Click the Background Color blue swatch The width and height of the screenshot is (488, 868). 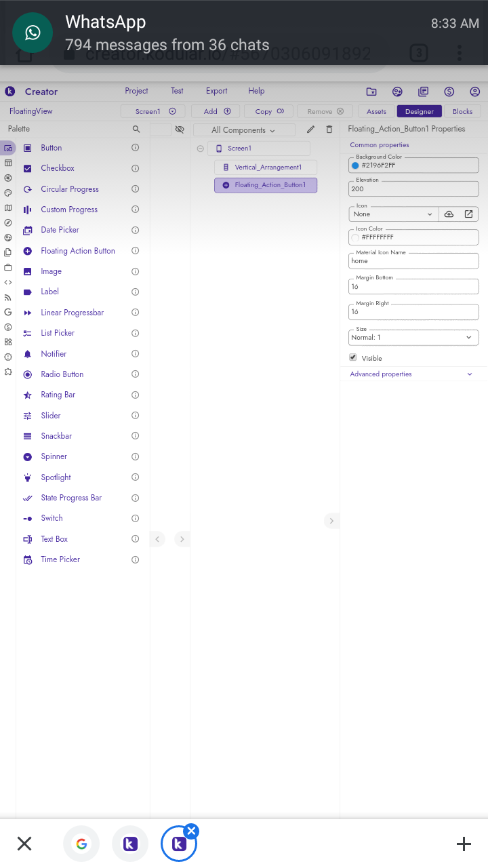(355, 165)
